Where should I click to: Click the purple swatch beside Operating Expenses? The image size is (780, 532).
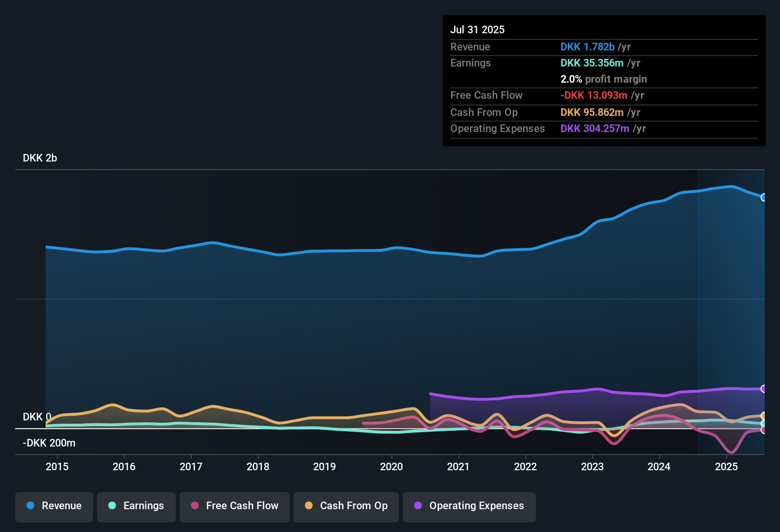pos(417,506)
